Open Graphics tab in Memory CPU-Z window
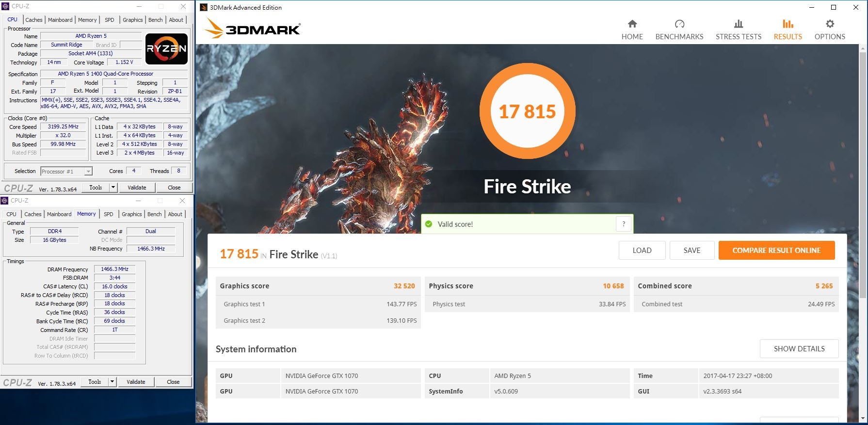The height and width of the screenshot is (425, 868). coord(132,214)
